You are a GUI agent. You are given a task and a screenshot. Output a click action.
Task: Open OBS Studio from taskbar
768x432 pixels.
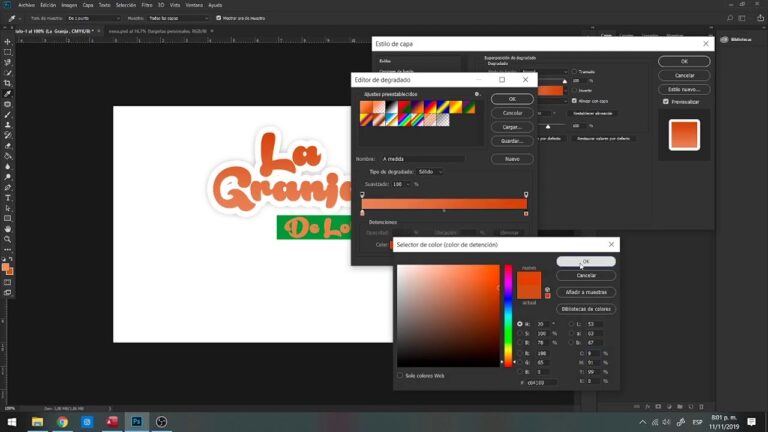coord(161,422)
